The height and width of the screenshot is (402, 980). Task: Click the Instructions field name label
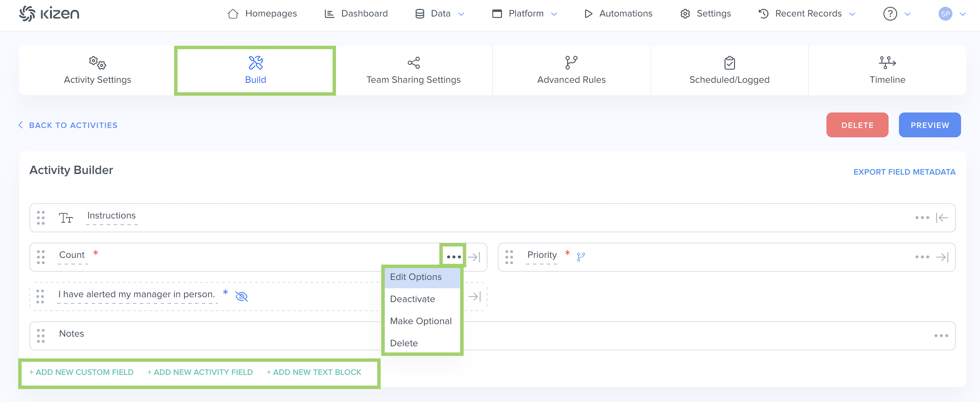click(111, 216)
